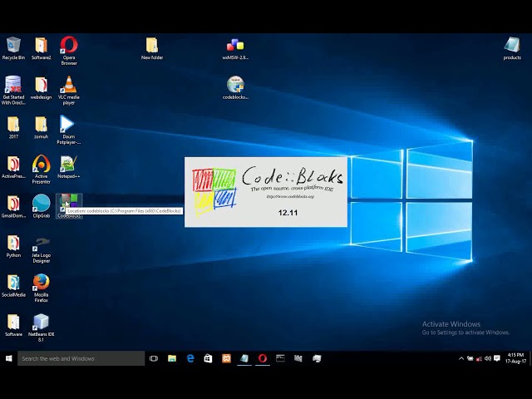Select the products icon on desktop
The width and height of the screenshot is (532, 399).
pos(512,48)
